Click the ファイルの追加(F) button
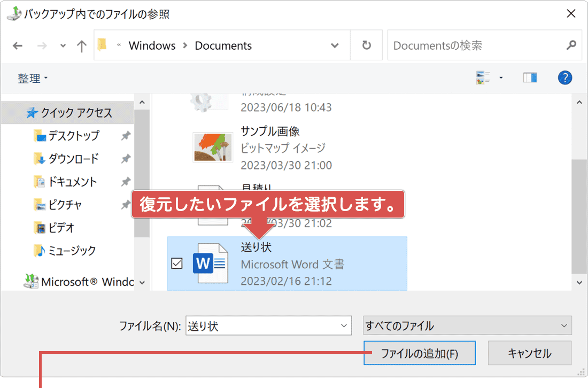The height and width of the screenshot is (388, 588). [x=419, y=353]
